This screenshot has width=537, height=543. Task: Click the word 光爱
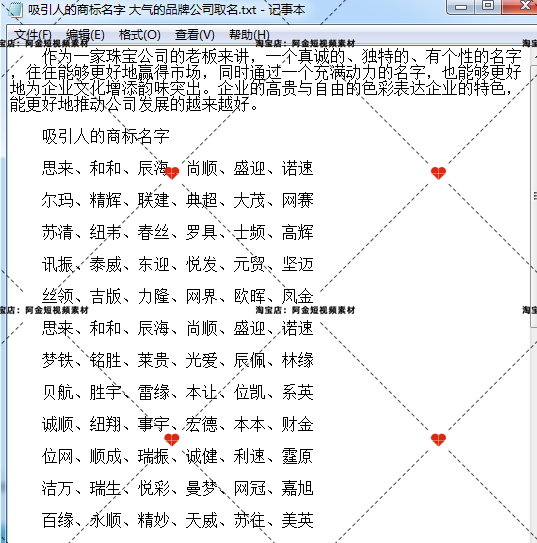coord(202,360)
